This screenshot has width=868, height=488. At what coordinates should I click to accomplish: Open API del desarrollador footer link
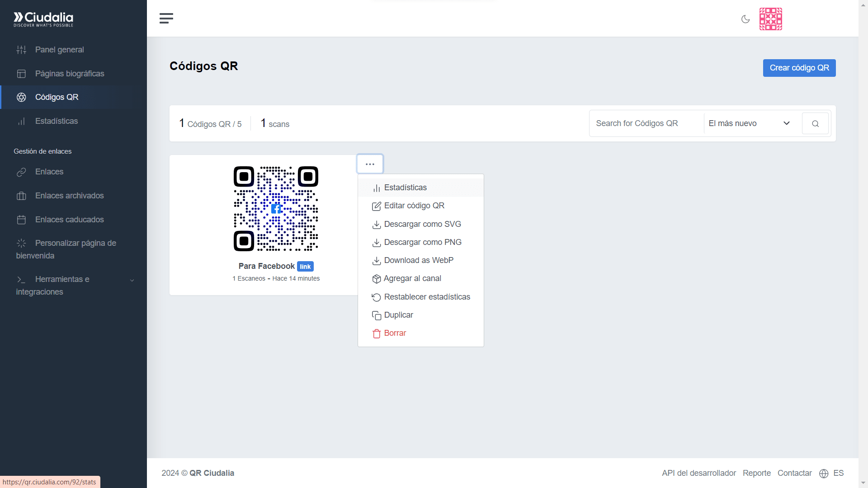click(x=698, y=473)
